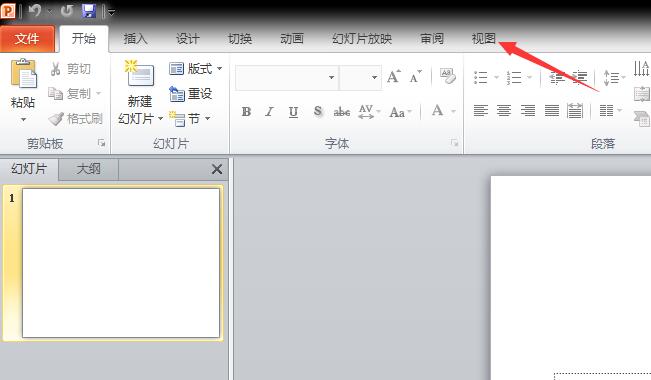The image size is (651, 380).
Task: Save the presentation with the floppy disk icon
Action: click(89, 10)
